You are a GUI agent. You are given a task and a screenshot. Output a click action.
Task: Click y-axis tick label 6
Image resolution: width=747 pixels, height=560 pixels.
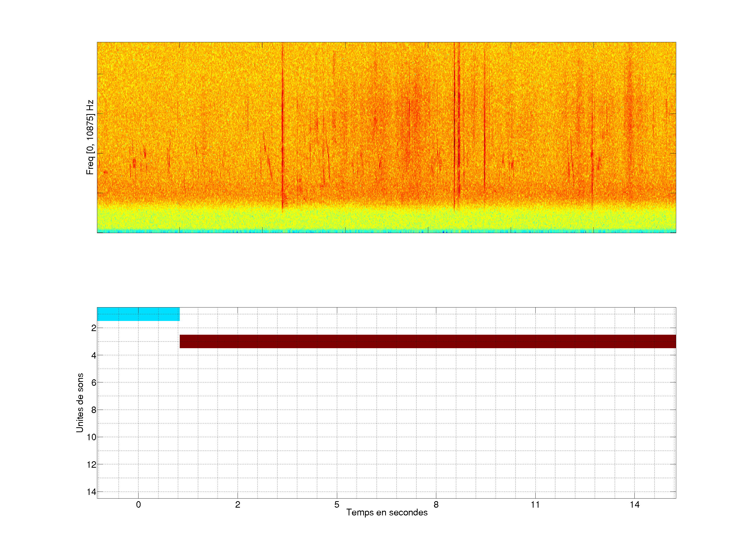(x=94, y=382)
